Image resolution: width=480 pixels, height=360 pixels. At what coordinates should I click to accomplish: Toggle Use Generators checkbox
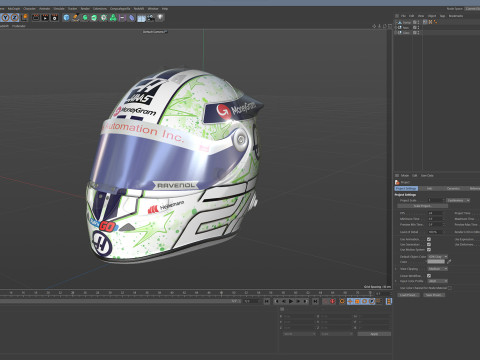pos(429,244)
